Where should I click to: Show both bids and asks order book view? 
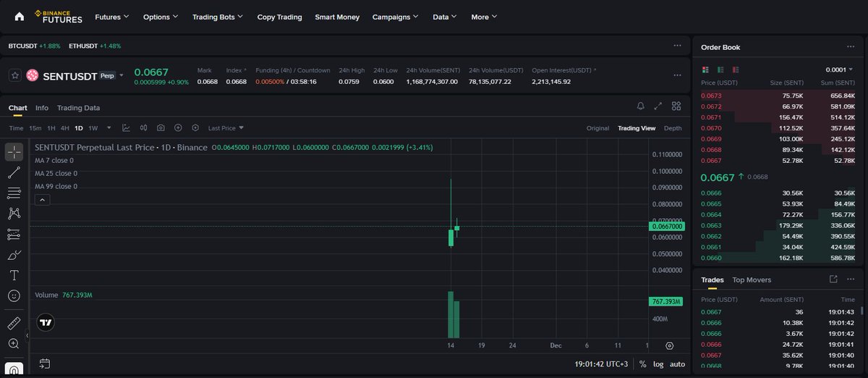pyautogui.click(x=706, y=70)
